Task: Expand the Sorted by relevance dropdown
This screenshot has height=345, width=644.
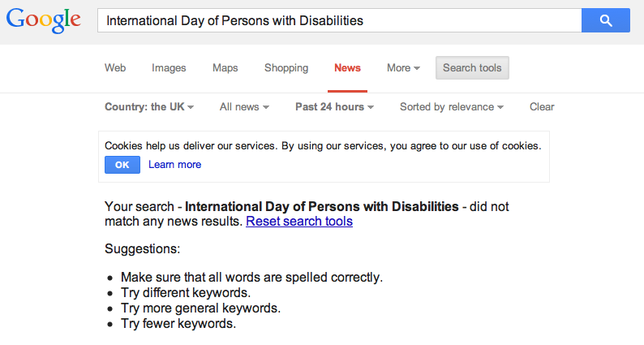Action: [451, 107]
